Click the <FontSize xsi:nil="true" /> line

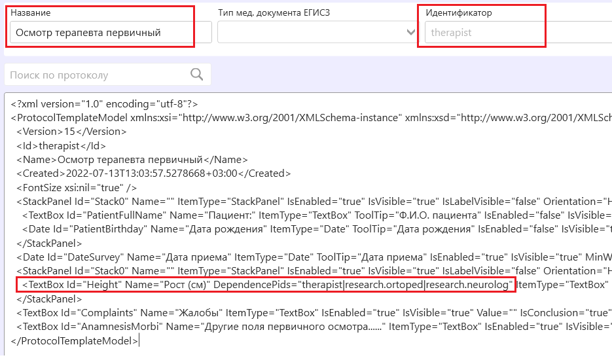click(77, 187)
